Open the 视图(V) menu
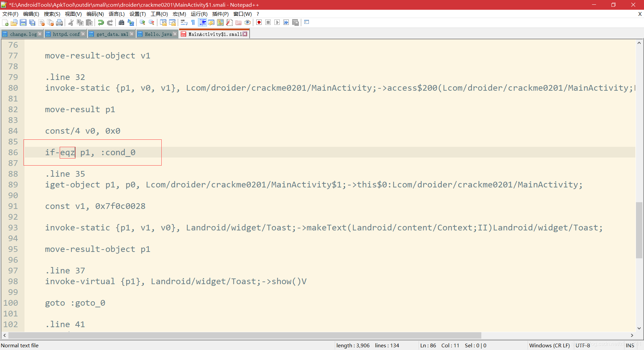 [73, 14]
